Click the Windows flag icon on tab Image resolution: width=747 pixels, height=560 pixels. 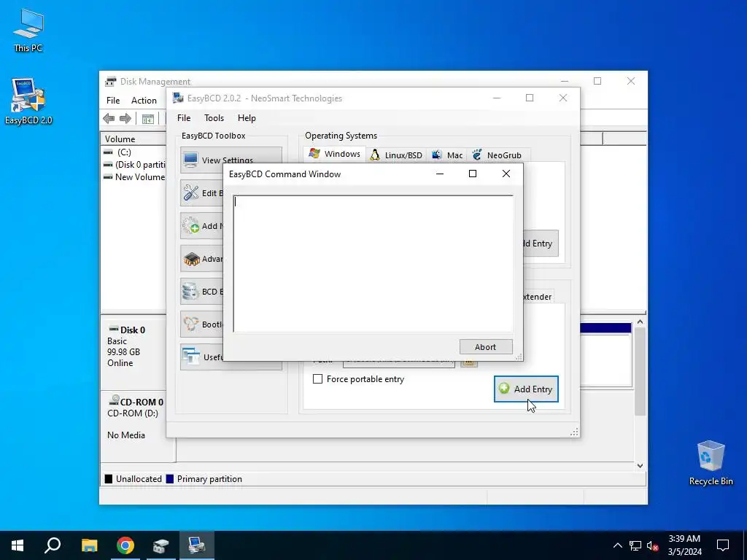click(x=314, y=153)
